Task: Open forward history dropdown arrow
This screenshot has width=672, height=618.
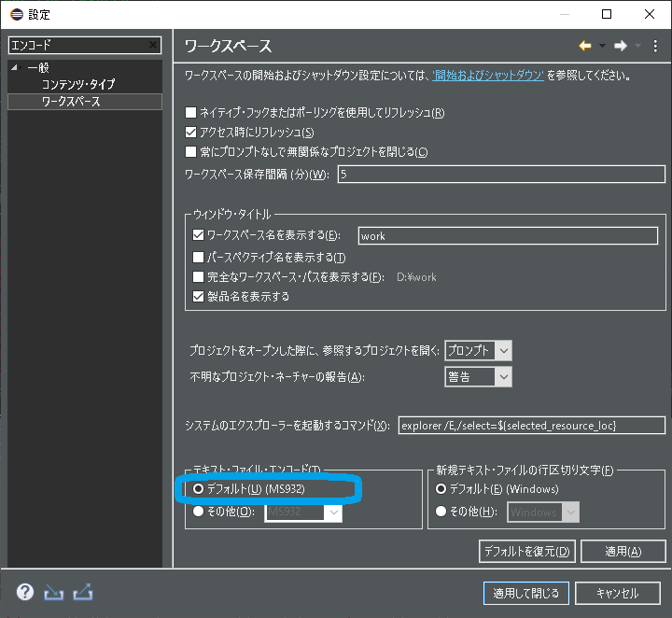Action: click(x=637, y=46)
